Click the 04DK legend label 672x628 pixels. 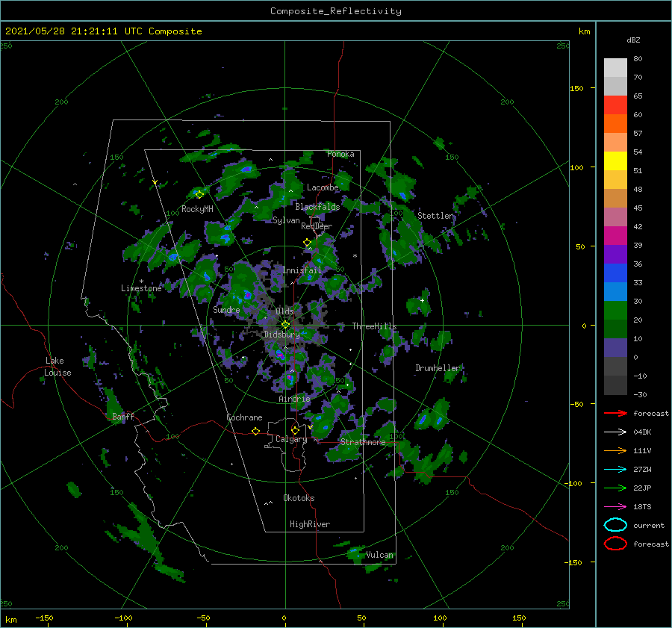click(642, 432)
